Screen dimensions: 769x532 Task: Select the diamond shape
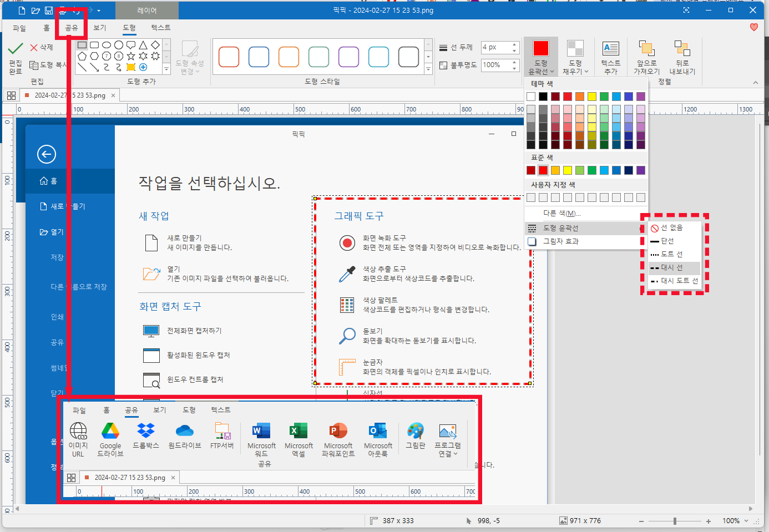click(155, 45)
